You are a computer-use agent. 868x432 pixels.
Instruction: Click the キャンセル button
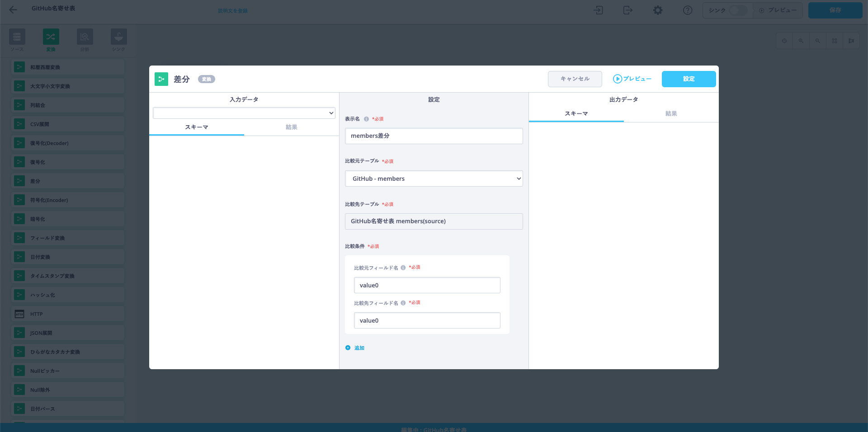pos(575,79)
